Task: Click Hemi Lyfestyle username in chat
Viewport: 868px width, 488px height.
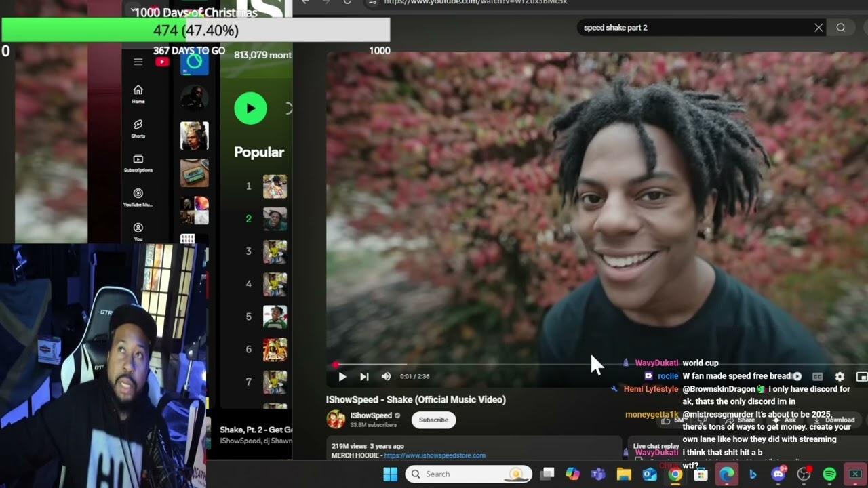Action: click(x=651, y=389)
